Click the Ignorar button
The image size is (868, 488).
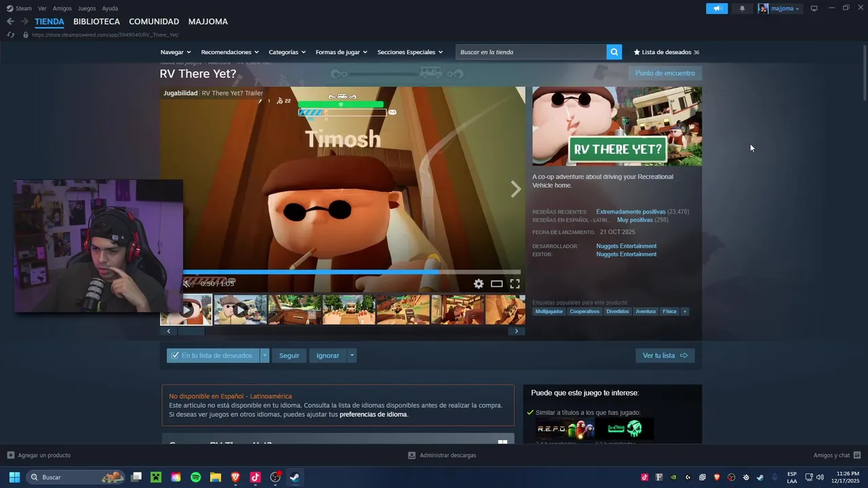pyautogui.click(x=328, y=356)
